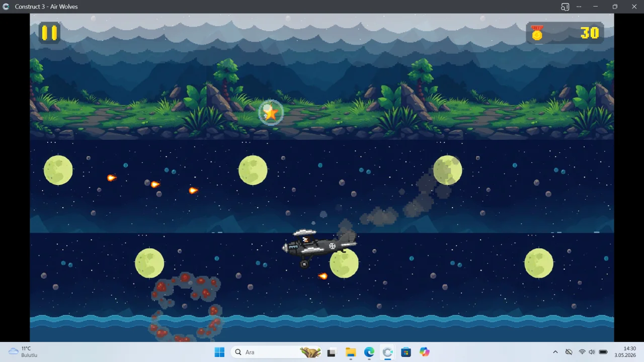Open the Windows Start menu

(x=219, y=352)
